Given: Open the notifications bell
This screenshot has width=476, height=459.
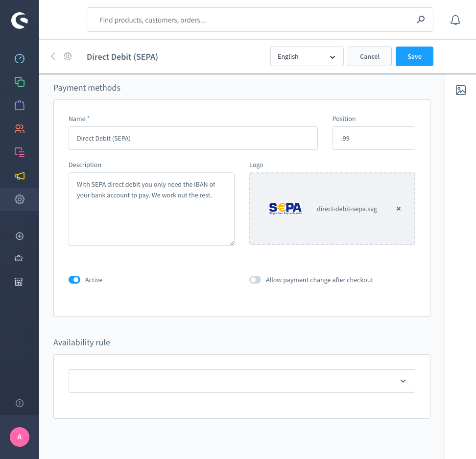Looking at the screenshot, I should [455, 20].
